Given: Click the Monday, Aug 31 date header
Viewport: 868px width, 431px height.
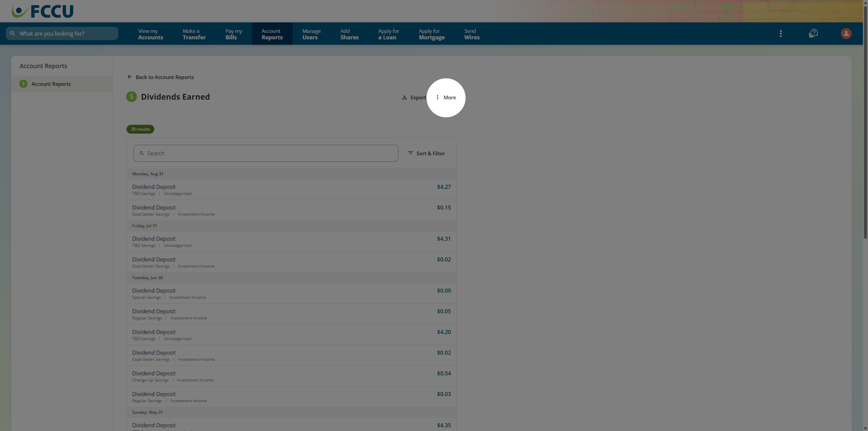Looking at the screenshot, I should [292, 174].
